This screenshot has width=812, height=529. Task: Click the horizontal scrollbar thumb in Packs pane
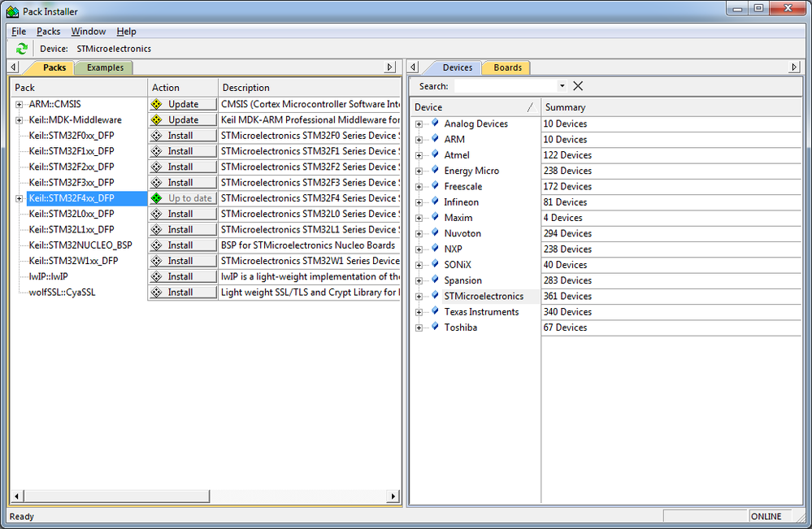tap(116, 496)
